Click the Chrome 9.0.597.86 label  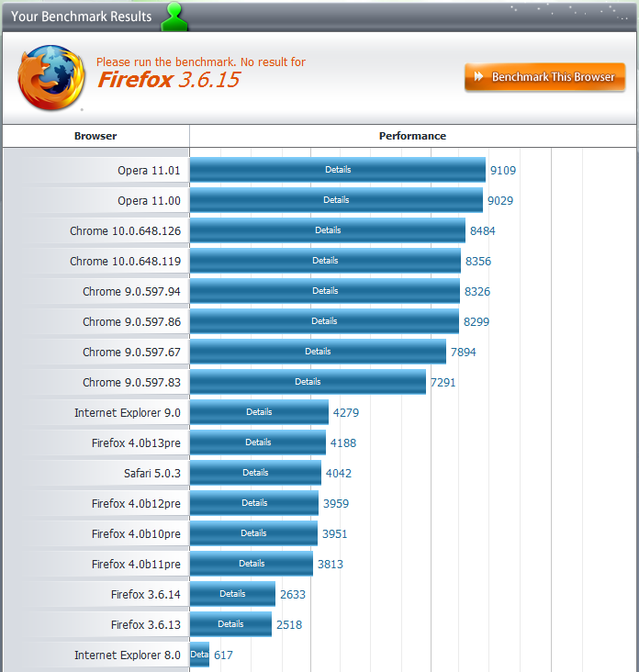pos(131,322)
